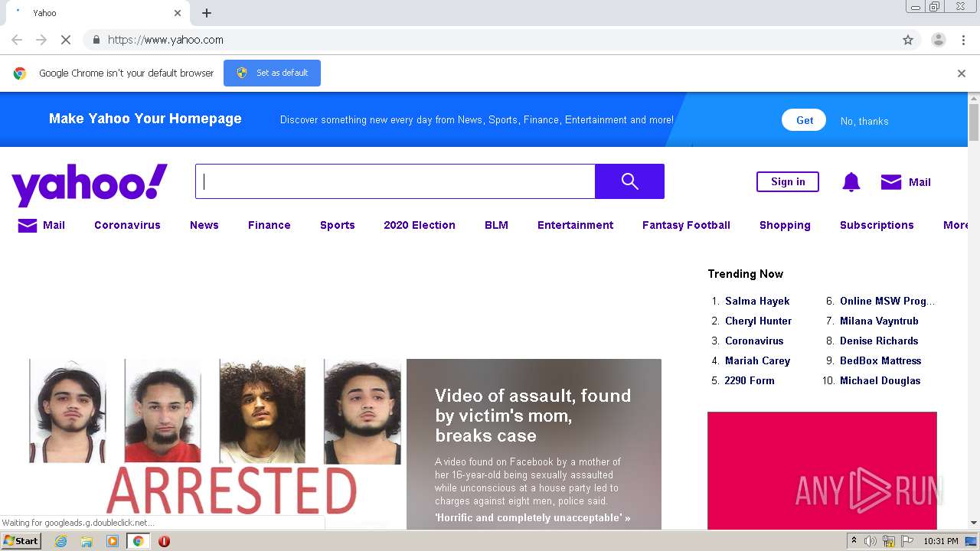Open notifications bell icon
The width and height of the screenshot is (980, 551).
tap(851, 182)
